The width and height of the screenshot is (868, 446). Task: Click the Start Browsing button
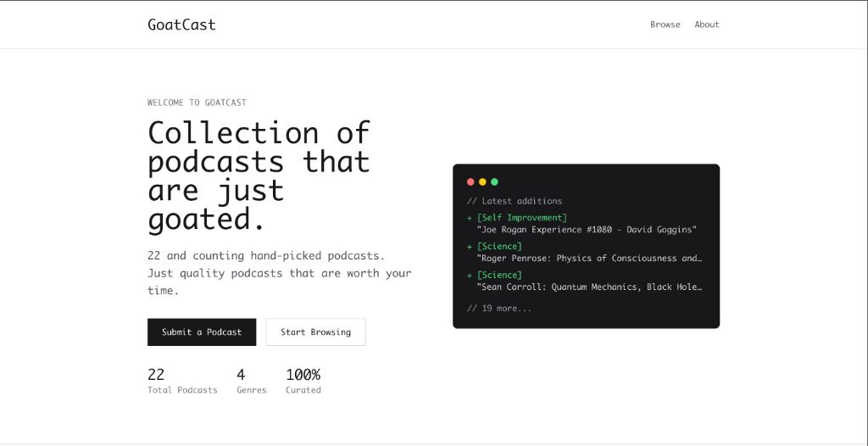coord(315,332)
